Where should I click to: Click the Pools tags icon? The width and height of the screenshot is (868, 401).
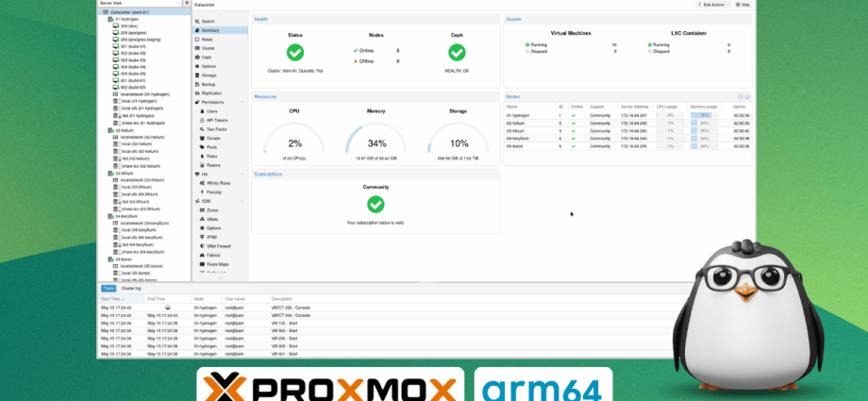(202, 147)
